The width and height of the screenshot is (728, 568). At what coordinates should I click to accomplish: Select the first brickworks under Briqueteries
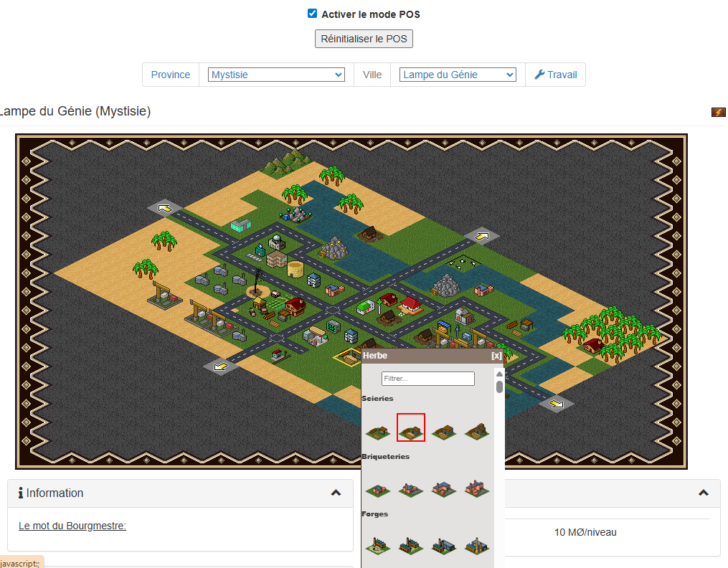pyautogui.click(x=377, y=489)
